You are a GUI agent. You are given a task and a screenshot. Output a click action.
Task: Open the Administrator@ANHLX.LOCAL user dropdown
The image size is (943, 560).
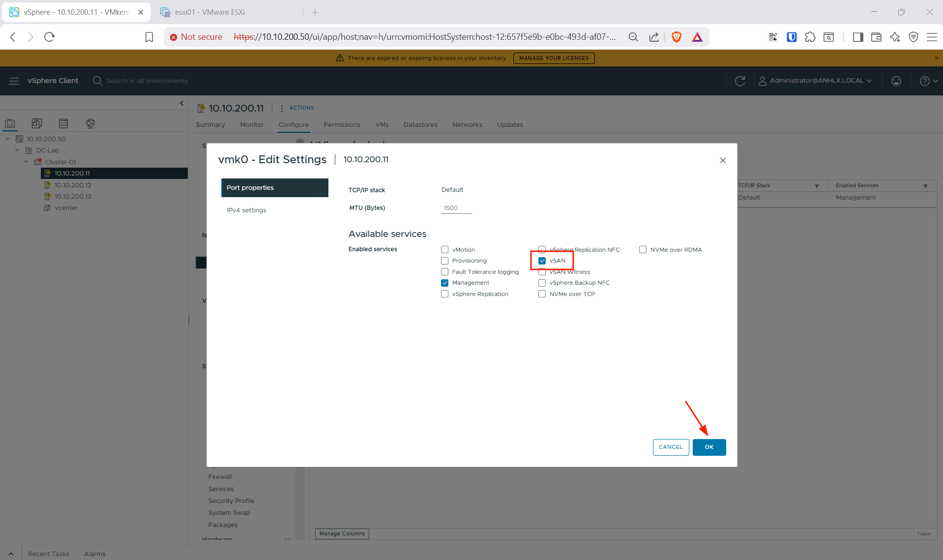click(x=816, y=81)
